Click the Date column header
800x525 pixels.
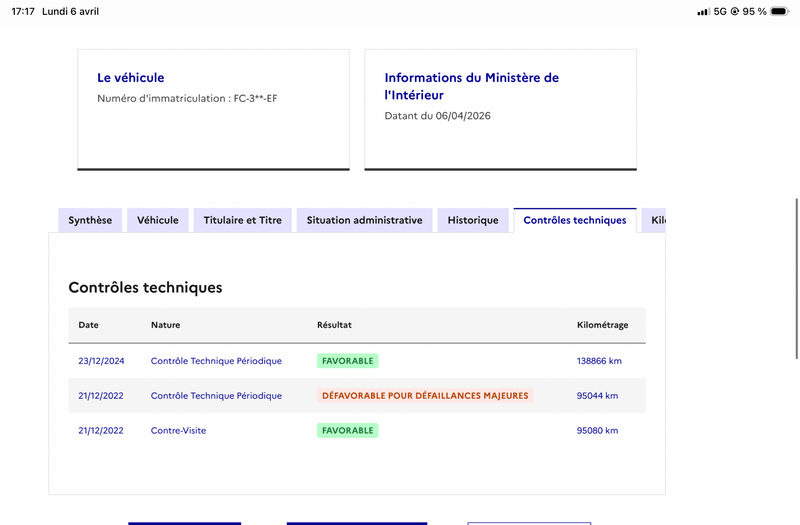click(x=88, y=325)
